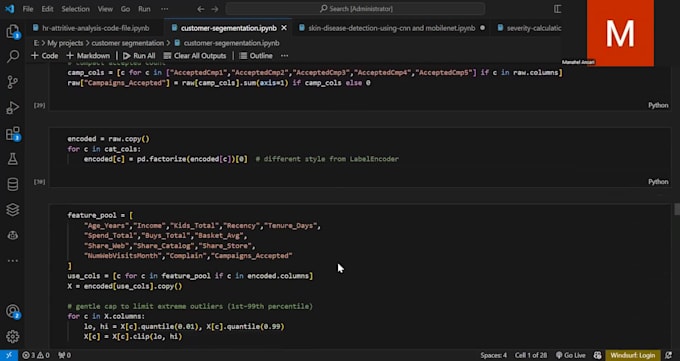Click 'Cell 1 of 28' status entry
This screenshot has height=361, width=680.
[x=531, y=355]
